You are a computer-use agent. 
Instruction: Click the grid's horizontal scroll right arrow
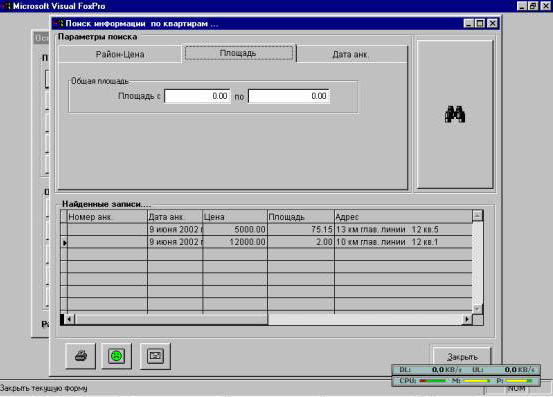click(467, 319)
